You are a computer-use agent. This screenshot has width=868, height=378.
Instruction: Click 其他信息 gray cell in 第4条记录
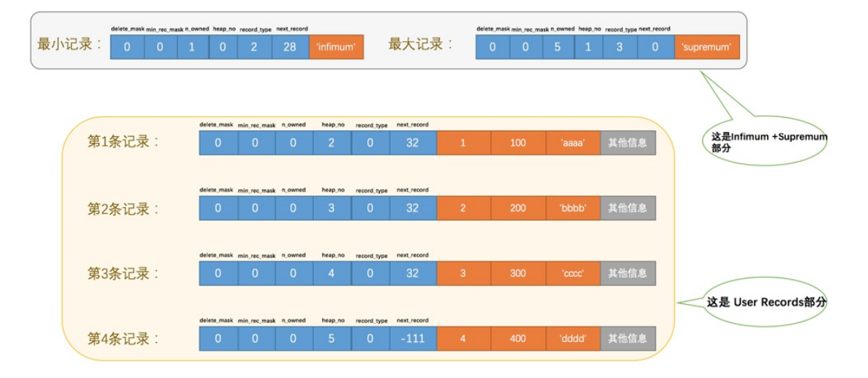tap(628, 338)
